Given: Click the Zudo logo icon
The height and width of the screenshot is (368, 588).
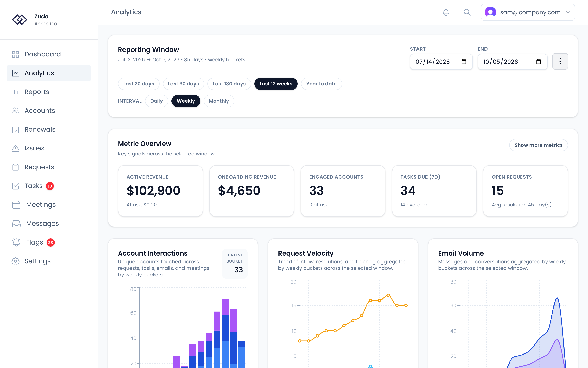Looking at the screenshot, I should (19, 20).
